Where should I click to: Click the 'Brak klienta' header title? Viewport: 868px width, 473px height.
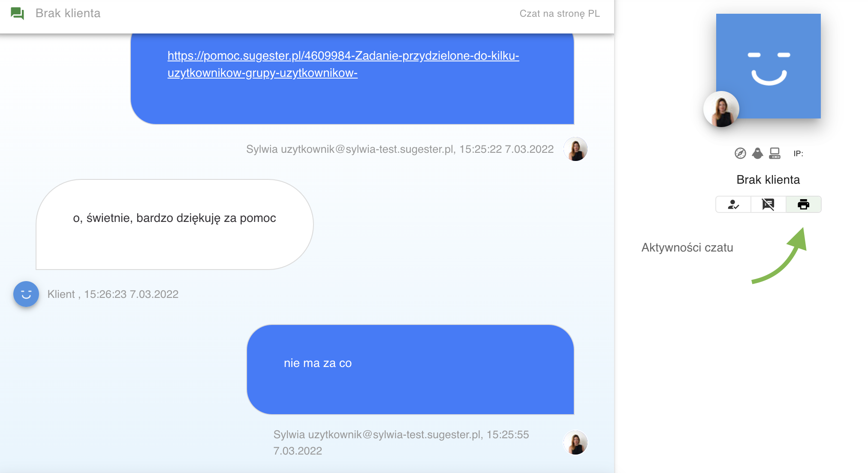coord(68,13)
